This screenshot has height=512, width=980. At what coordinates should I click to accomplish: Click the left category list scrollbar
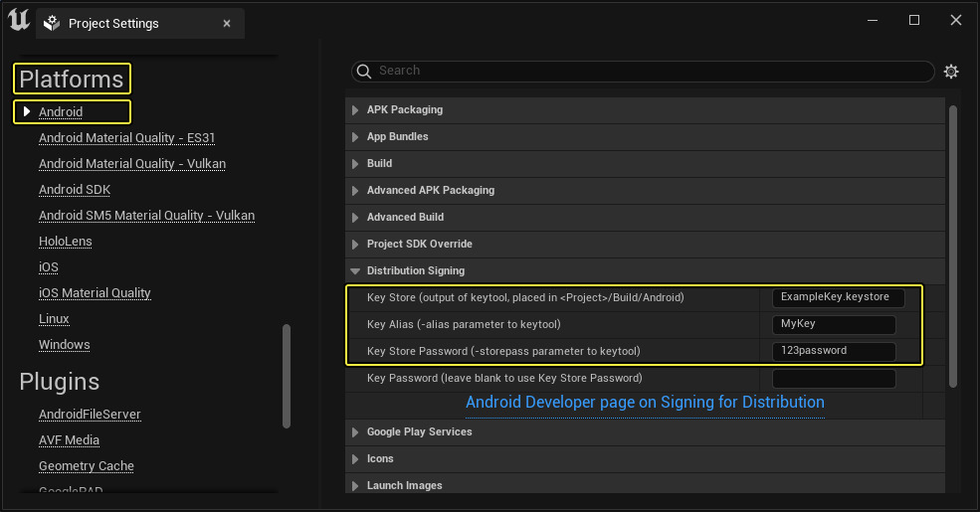287,375
